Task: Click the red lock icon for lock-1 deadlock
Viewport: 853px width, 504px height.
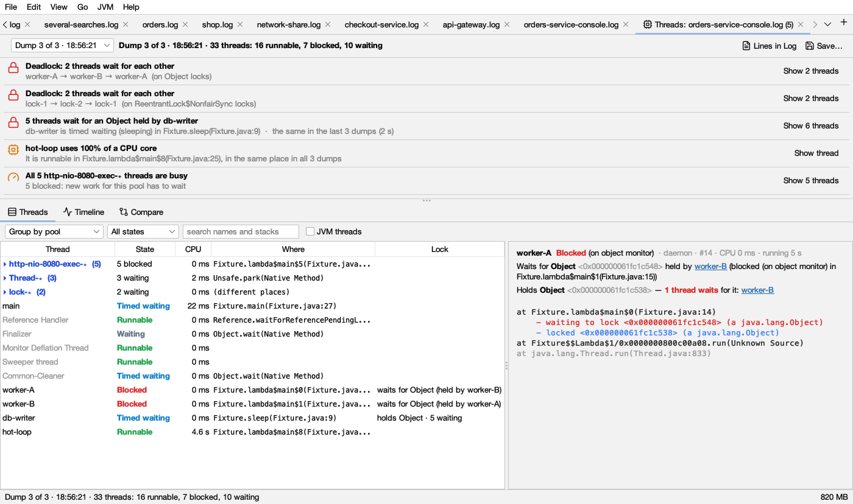Action: pyautogui.click(x=13, y=96)
